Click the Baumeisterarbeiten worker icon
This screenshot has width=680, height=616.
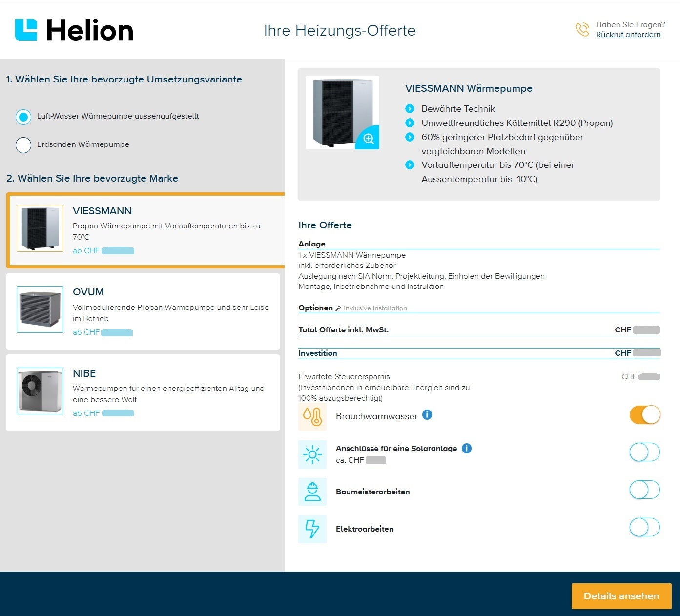312,492
